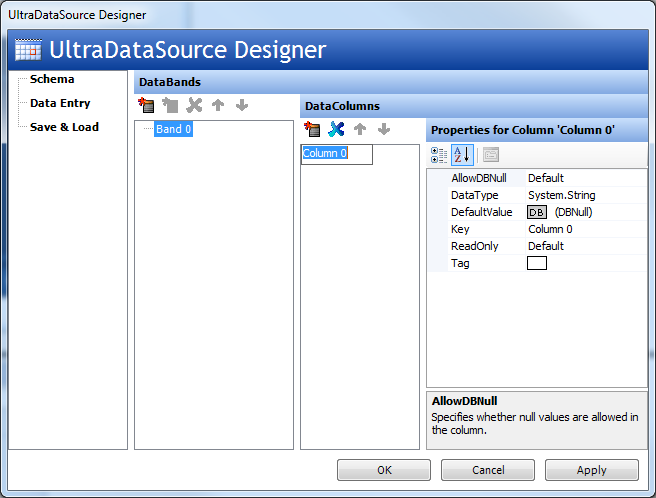Click the Add Child Band icon
The height and width of the screenshot is (498, 656).
point(170,105)
